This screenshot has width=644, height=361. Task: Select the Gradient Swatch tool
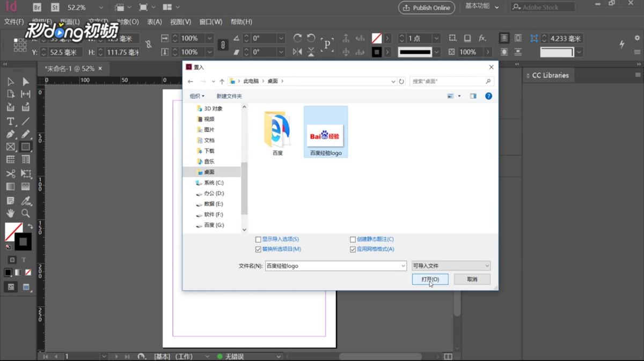pos(10,187)
